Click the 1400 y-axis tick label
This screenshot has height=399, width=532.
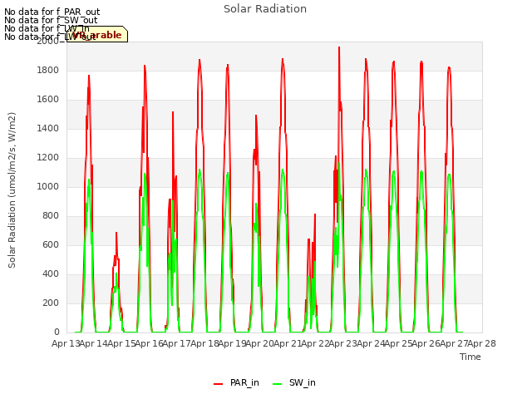(48, 128)
